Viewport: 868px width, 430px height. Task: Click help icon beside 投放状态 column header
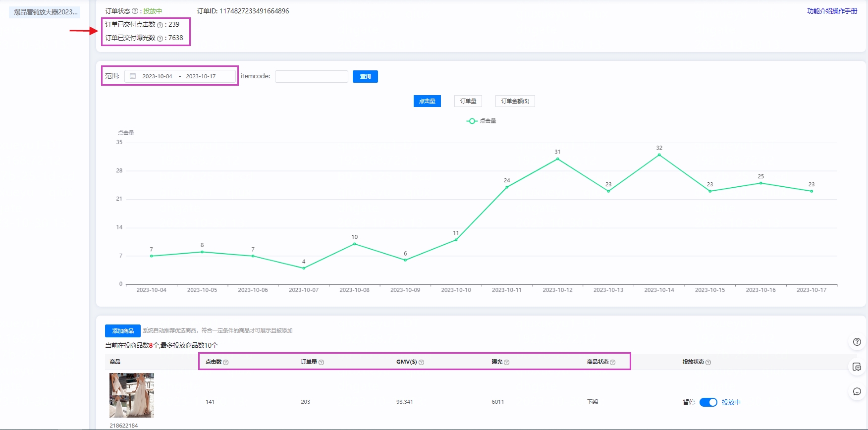[x=708, y=362]
